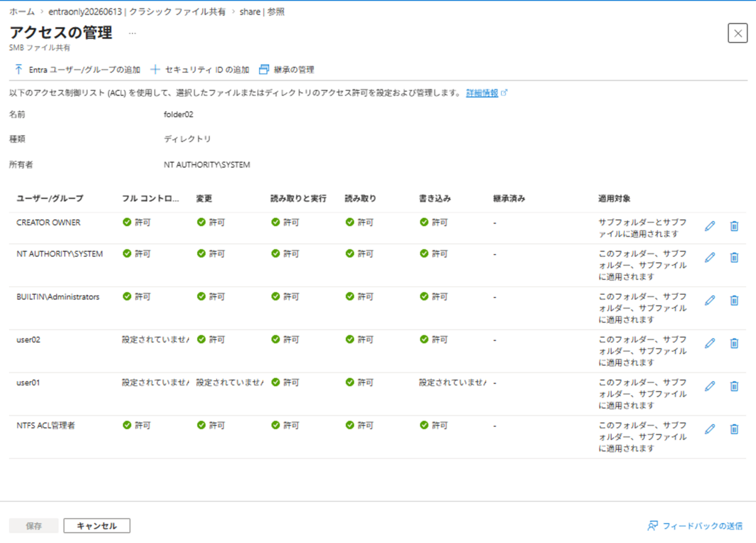Click CREATOR OWNER's フル コントロール 許可 cell
The width and height of the screenshot is (756, 543).
click(x=137, y=222)
